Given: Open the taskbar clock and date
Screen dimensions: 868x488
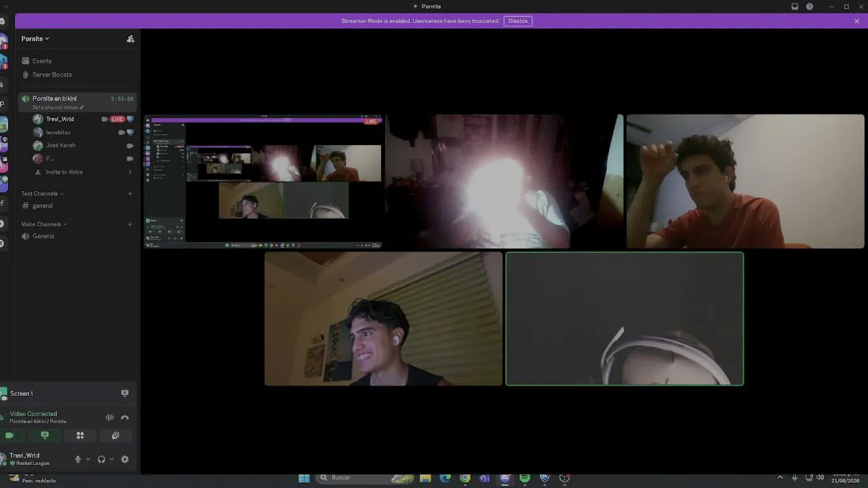Looking at the screenshot, I should tap(845, 478).
